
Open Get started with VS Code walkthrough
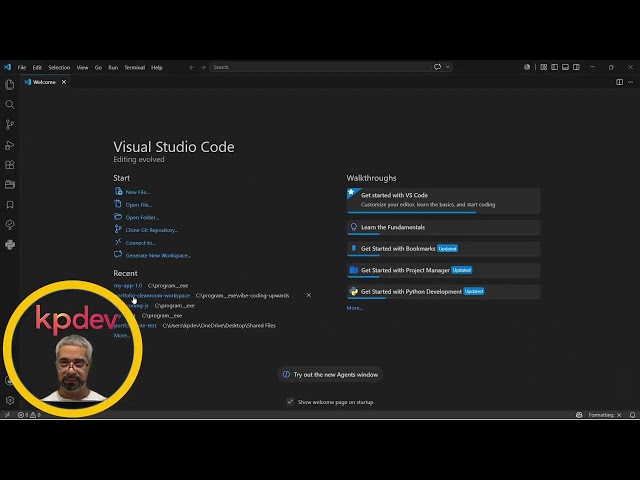(x=443, y=200)
